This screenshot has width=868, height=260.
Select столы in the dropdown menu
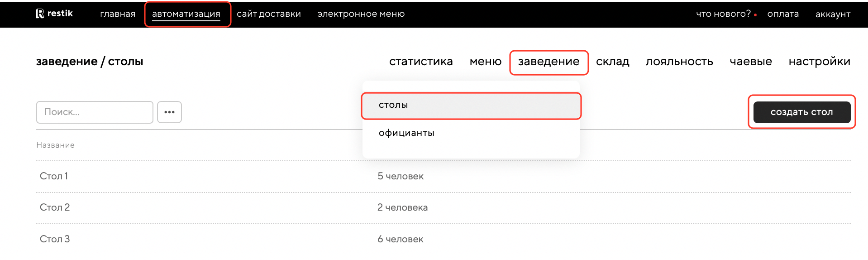click(x=393, y=105)
